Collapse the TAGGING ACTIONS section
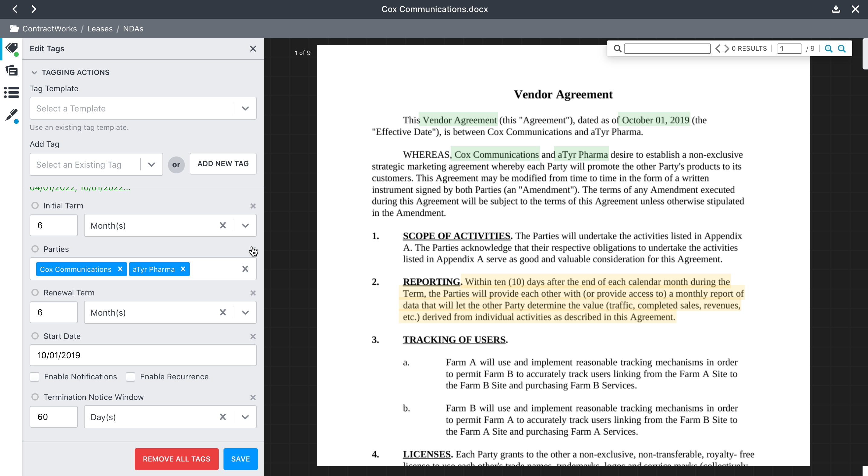The width and height of the screenshot is (868, 476). coord(35,72)
